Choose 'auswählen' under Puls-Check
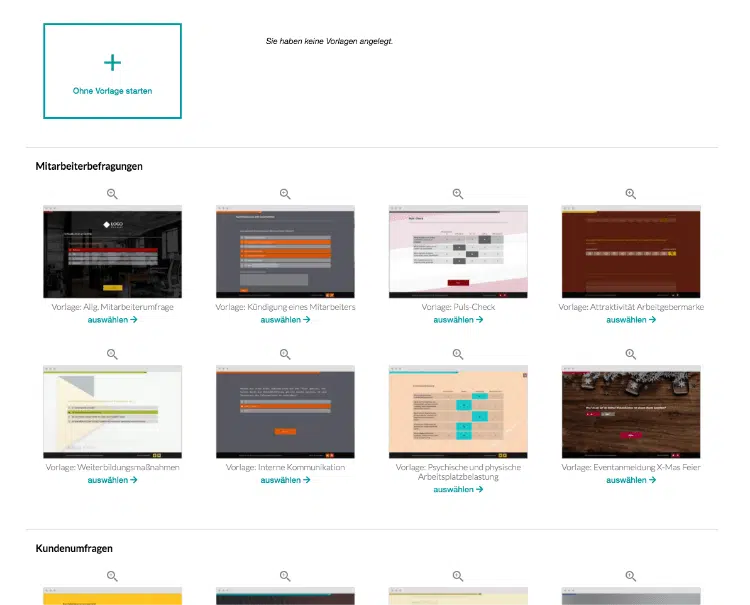The height and width of the screenshot is (605, 750). [458, 319]
